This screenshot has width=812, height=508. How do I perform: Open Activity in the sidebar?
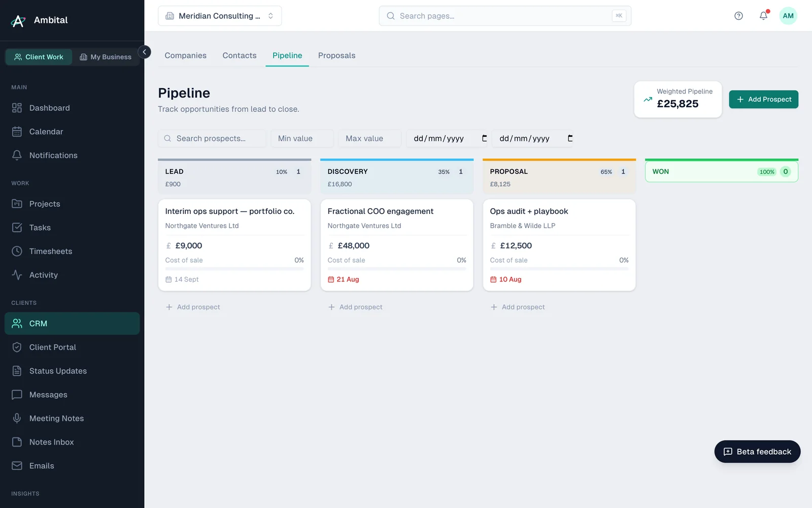coord(72,275)
